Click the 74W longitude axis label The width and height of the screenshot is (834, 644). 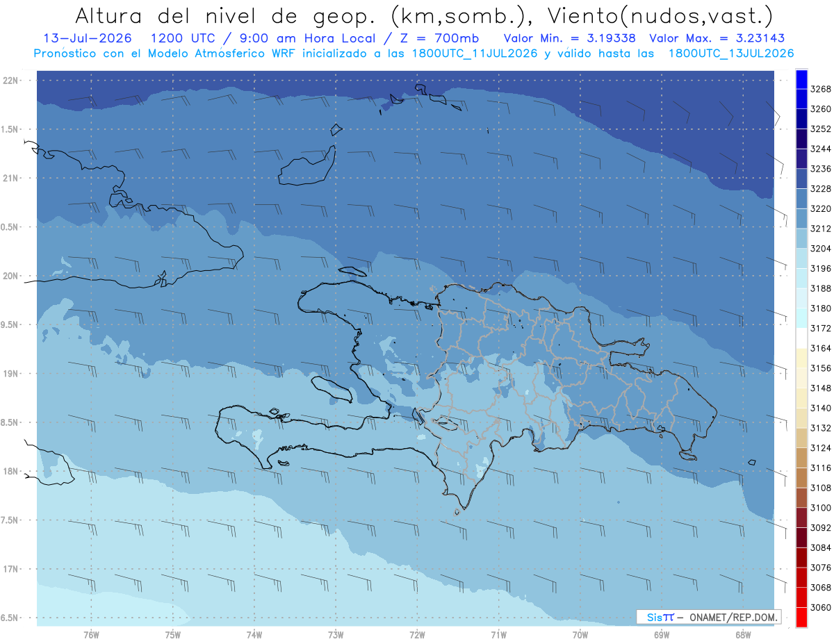tap(254, 635)
